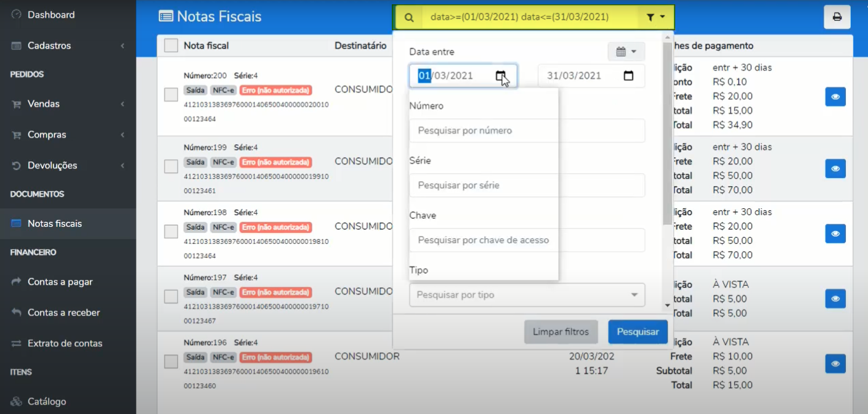Click the filter panel scrollbar thumb
Screen dimensions: 868x414
click(667, 133)
